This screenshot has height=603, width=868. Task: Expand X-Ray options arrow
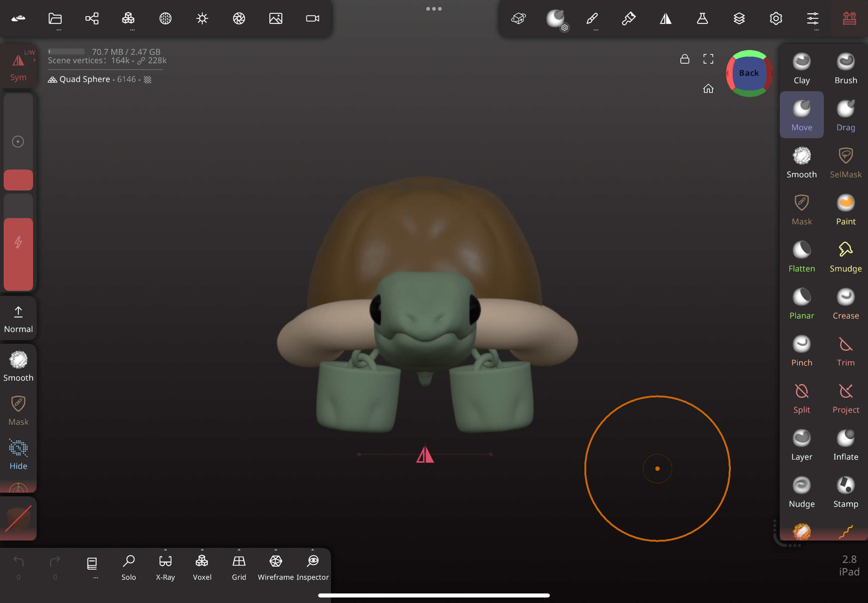coord(165,550)
